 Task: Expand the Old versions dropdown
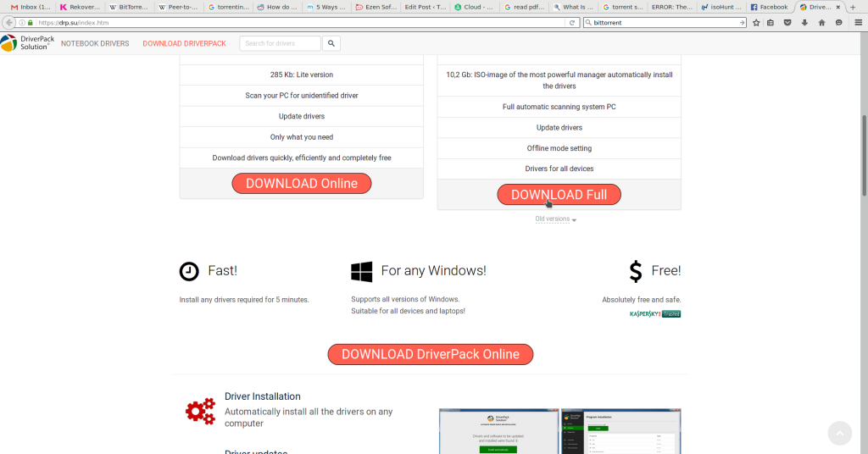[x=555, y=219]
